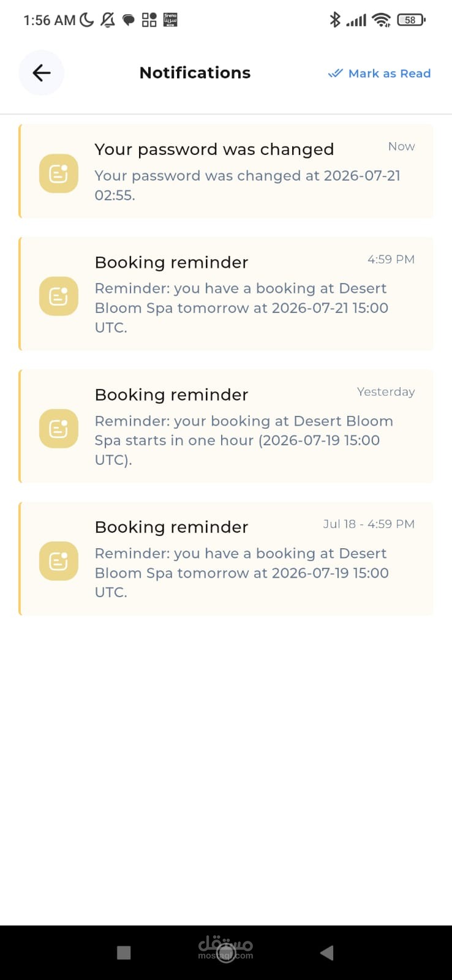The height and width of the screenshot is (980, 452).
Task: Tap the Wi-Fi icon in the status bar
Action: [381, 20]
